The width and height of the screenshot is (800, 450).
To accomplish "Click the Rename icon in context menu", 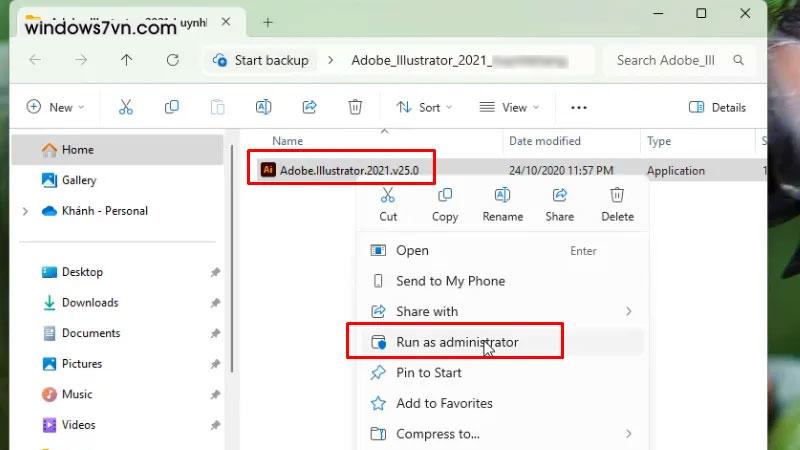I will pyautogui.click(x=502, y=196).
